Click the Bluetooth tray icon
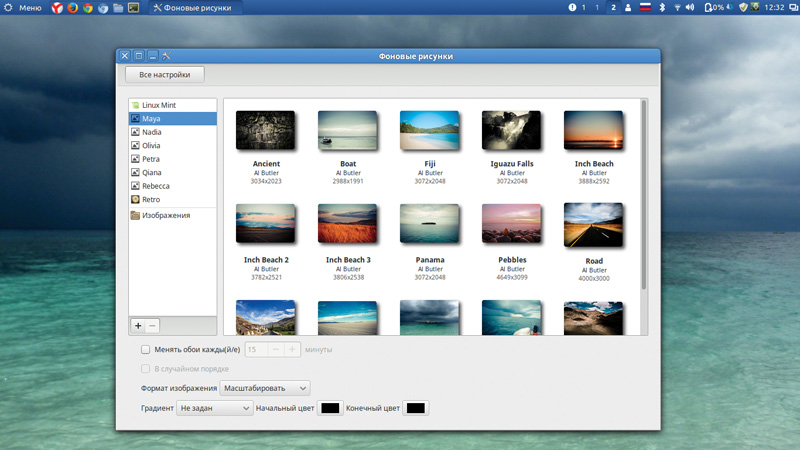 (x=660, y=8)
